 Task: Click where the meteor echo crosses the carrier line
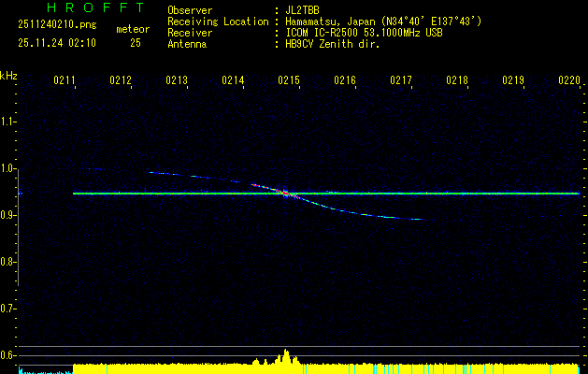pos(284,194)
